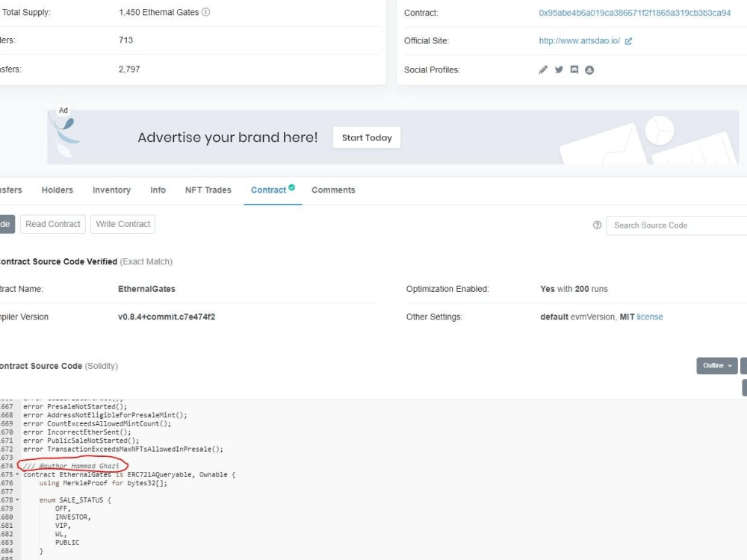The width and height of the screenshot is (747, 560).
Task: Click the pencil icon to update token info
Action: 544,69
